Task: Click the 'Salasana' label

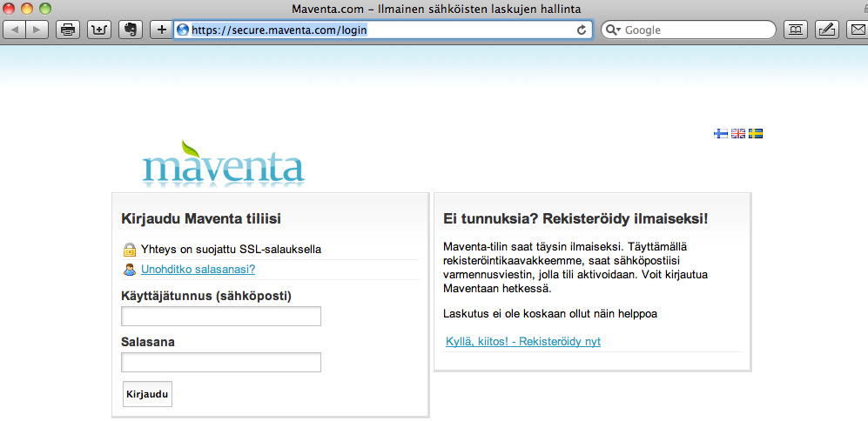Action: 148,343
